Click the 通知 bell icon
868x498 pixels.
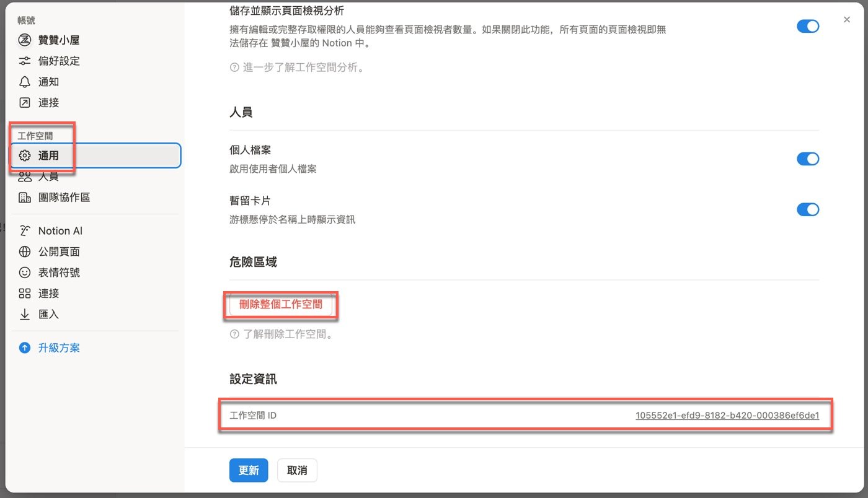(25, 82)
